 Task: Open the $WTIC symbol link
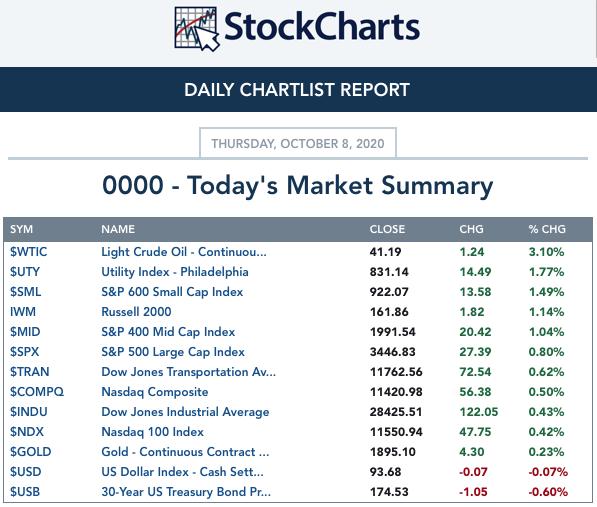29,252
